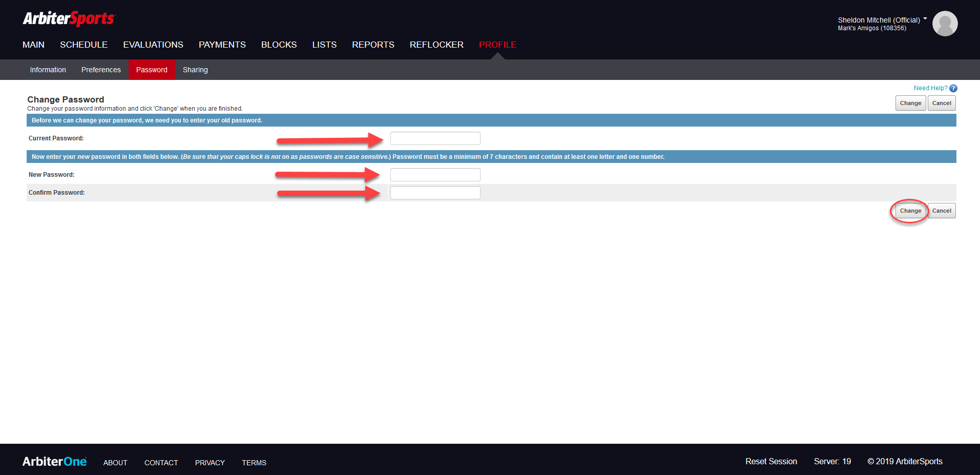This screenshot has width=980, height=475.
Task: Click the top Change button
Action: pos(910,103)
